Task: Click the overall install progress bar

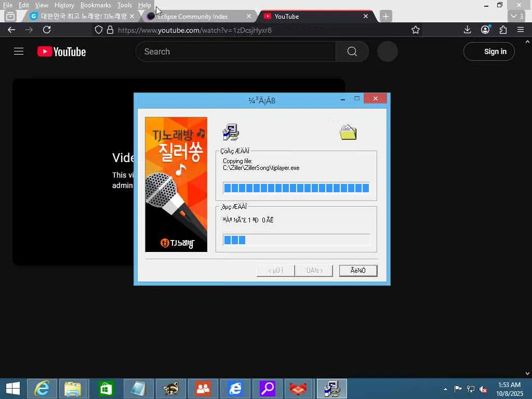Action: pyautogui.click(x=296, y=240)
